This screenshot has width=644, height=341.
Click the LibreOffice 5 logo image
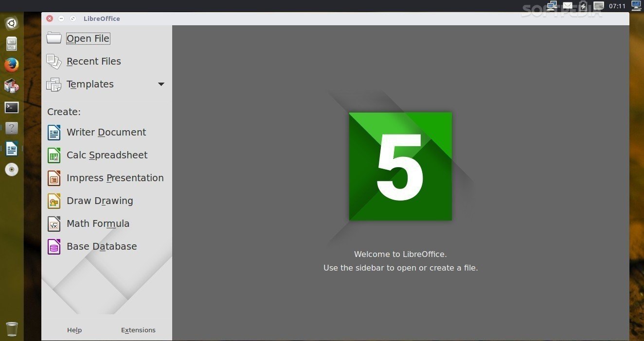coord(400,167)
